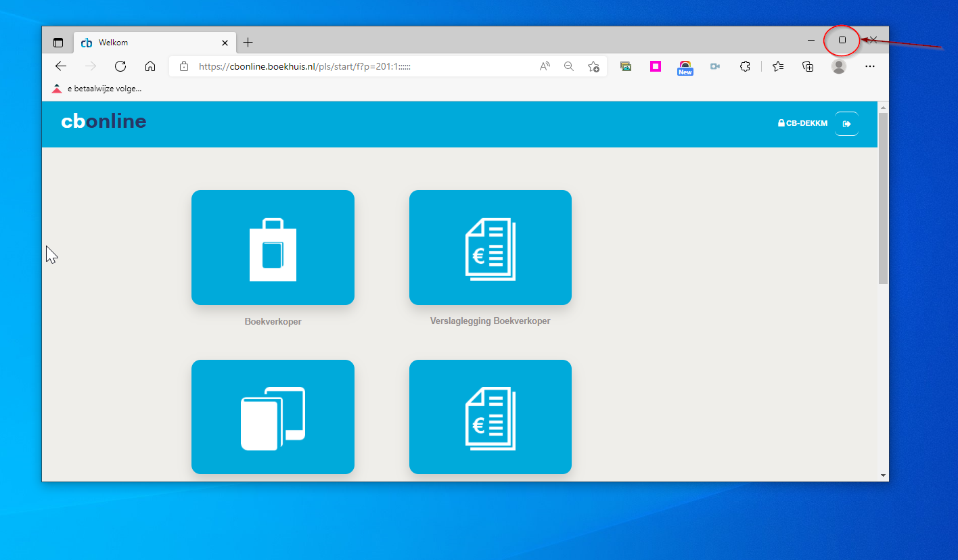
Task: Open the Favorites list icon
Action: pyautogui.click(x=778, y=66)
